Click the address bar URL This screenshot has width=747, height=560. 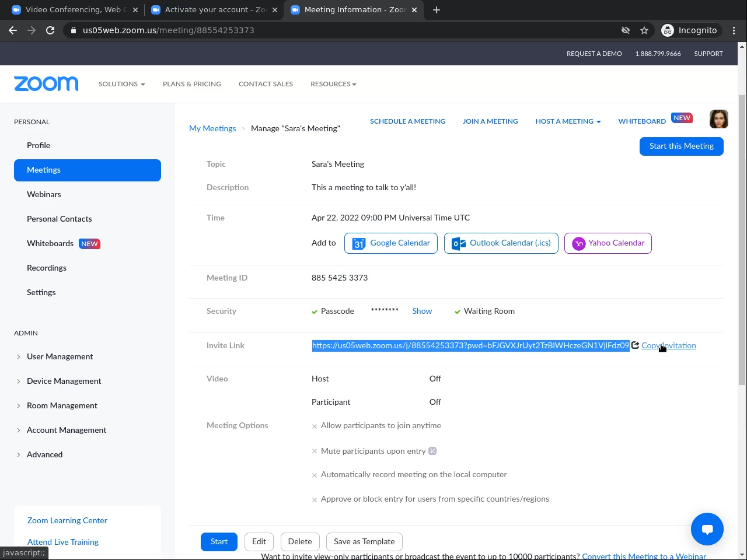click(x=169, y=30)
